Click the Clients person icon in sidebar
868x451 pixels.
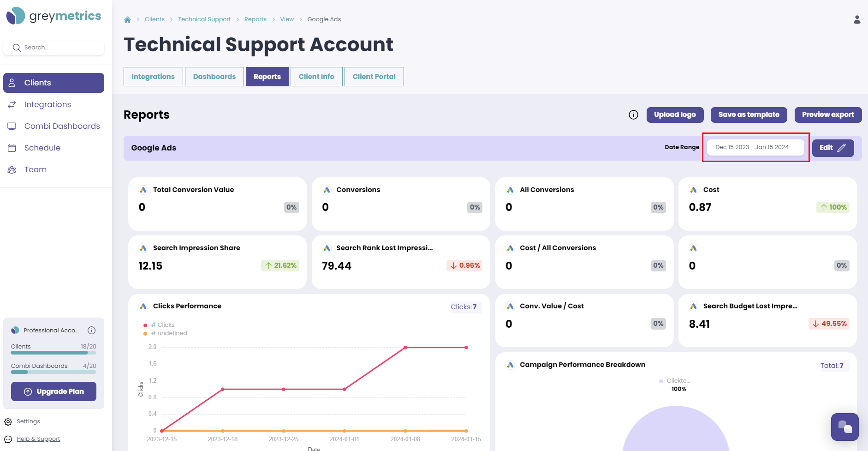12,83
